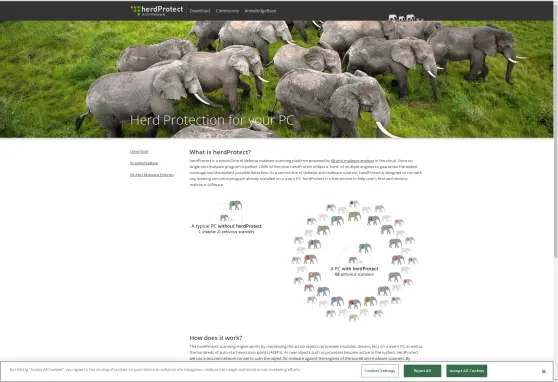Click the '68 antivirus scanners' caption

354,274
